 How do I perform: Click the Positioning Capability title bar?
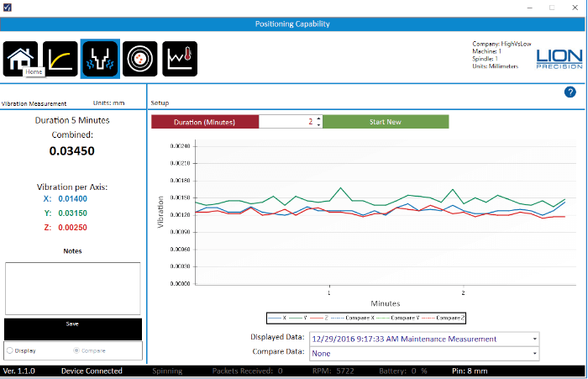pos(292,24)
